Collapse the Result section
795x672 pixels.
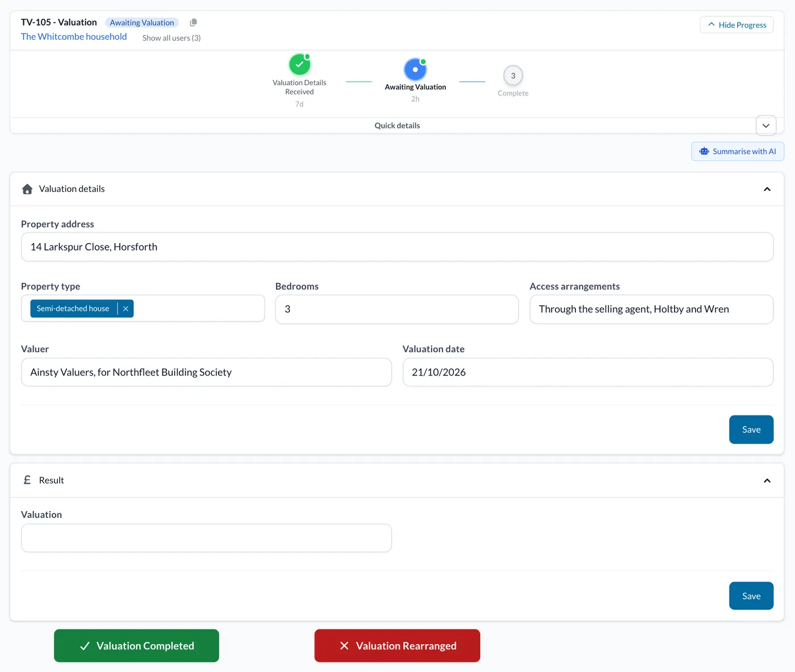767,481
